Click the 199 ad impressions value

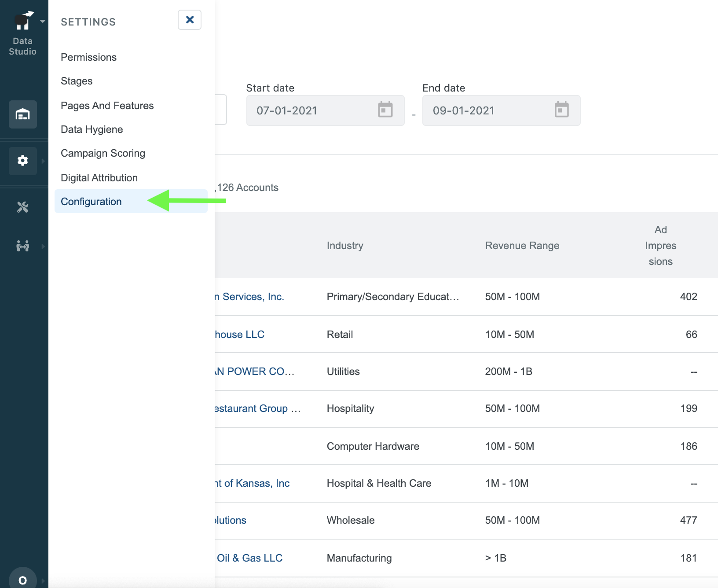(689, 408)
